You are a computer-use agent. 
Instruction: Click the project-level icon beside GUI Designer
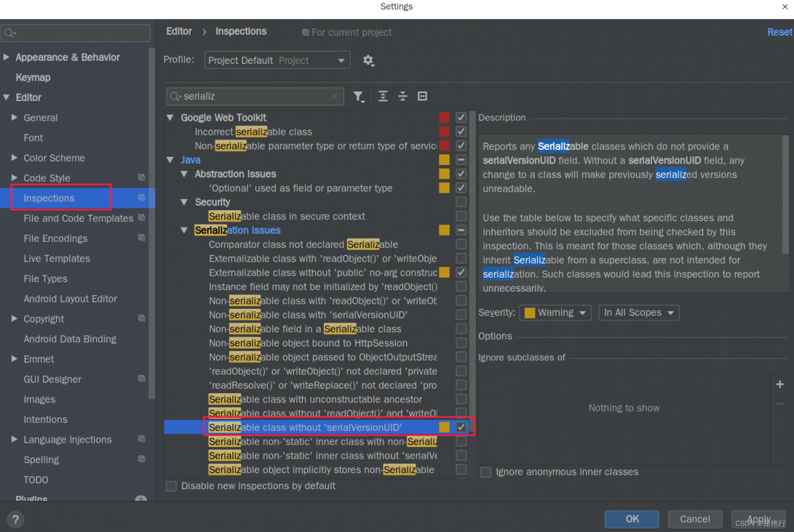[141, 379]
